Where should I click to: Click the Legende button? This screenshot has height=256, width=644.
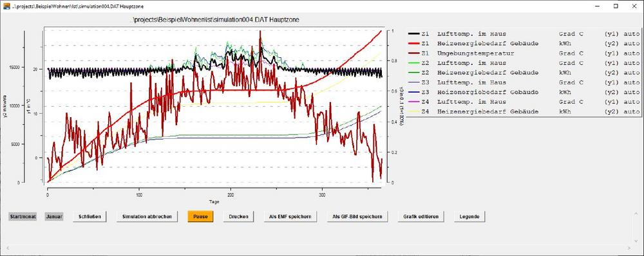pos(469,216)
